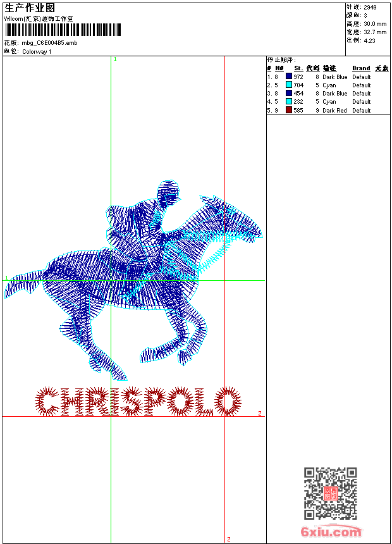Click the Dark Red swatch in stop row 5
392x544 pixels.
tap(288, 110)
